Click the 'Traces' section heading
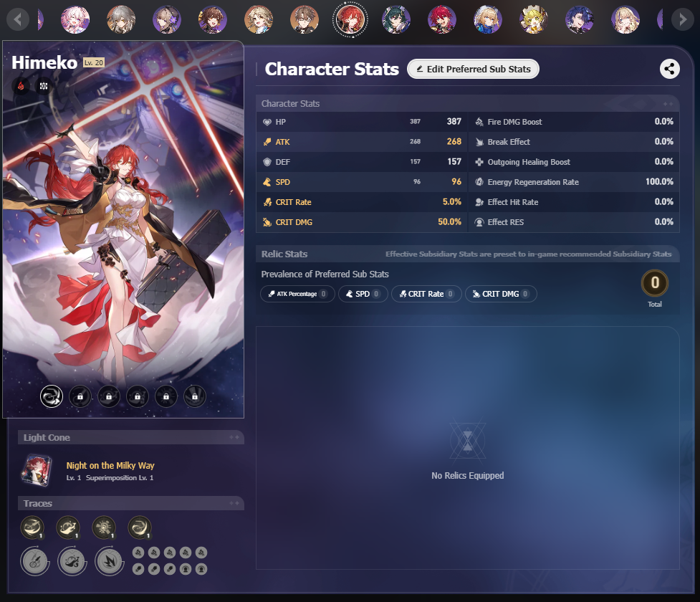Screen dimensions: 700x602 point(38,503)
